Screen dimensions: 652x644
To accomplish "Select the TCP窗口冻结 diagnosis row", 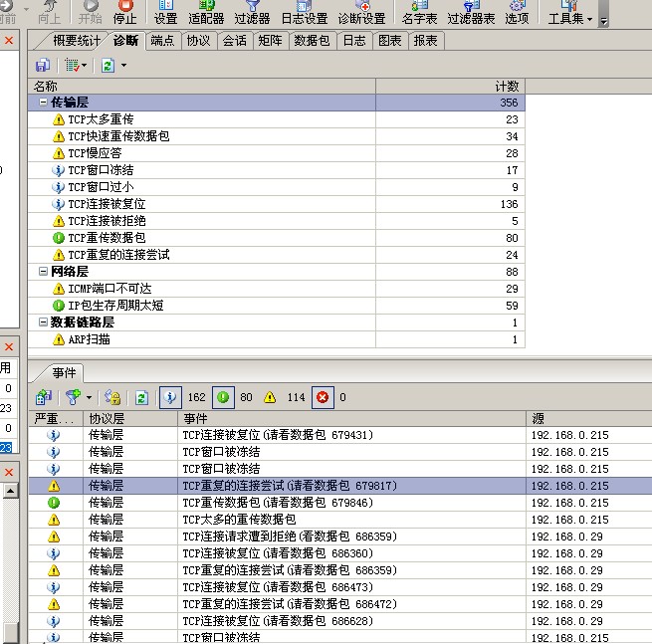I will point(277,170).
